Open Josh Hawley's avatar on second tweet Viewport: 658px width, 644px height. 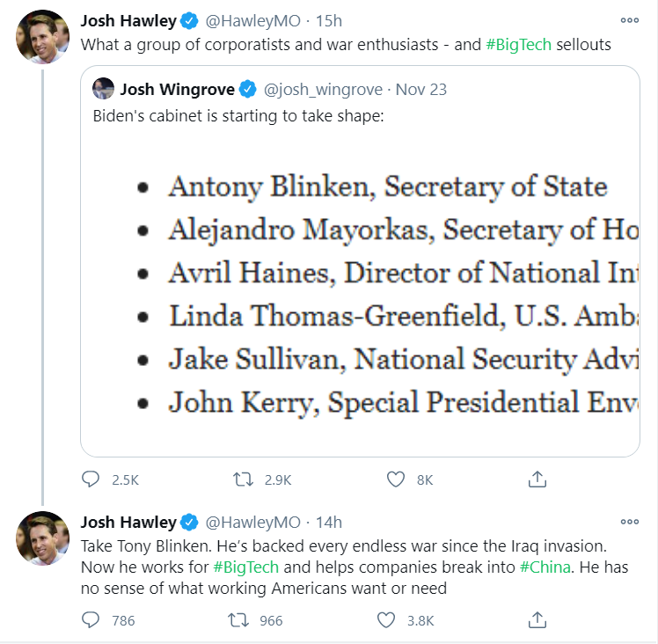[42, 538]
